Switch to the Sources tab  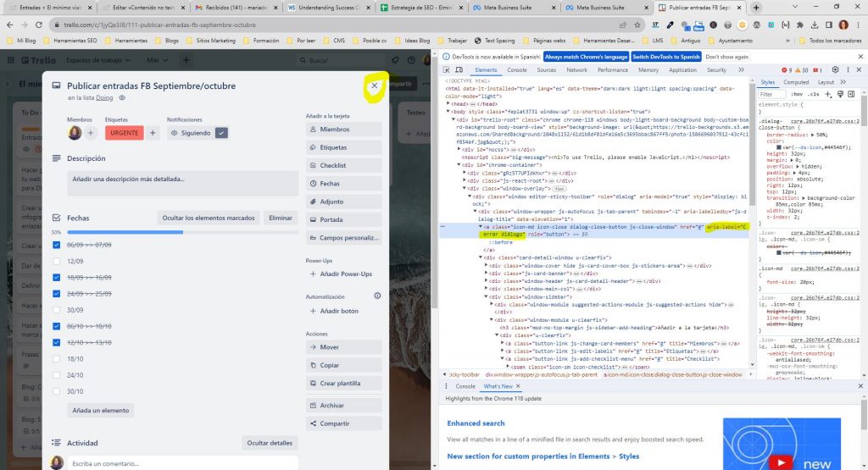coord(547,70)
